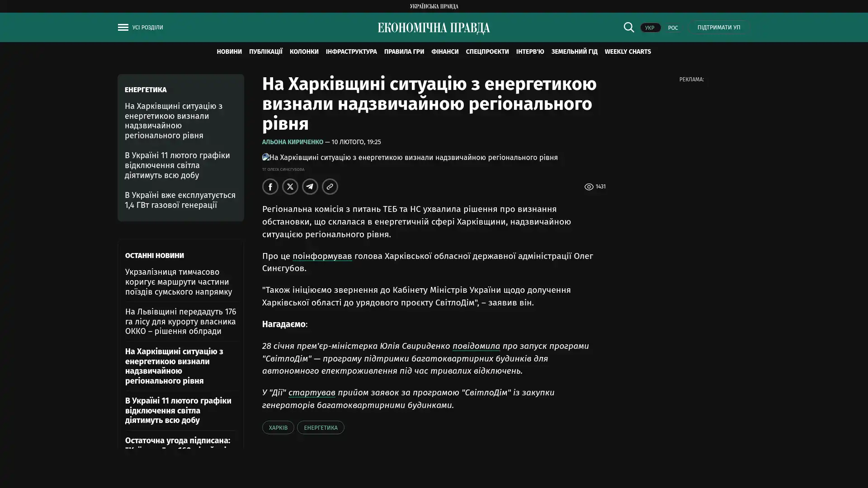868x488 pixels.
Task: Open the WEEKLY CHARTS section
Action: tap(627, 52)
